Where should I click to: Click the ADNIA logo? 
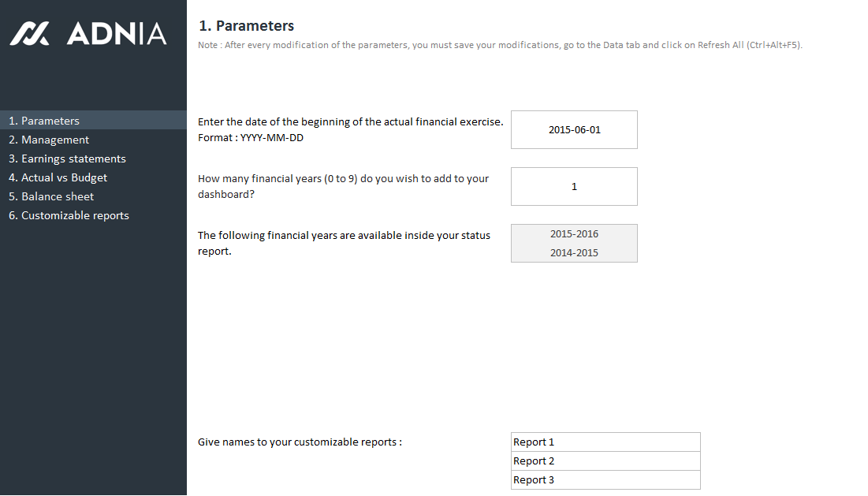[x=88, y=33]
